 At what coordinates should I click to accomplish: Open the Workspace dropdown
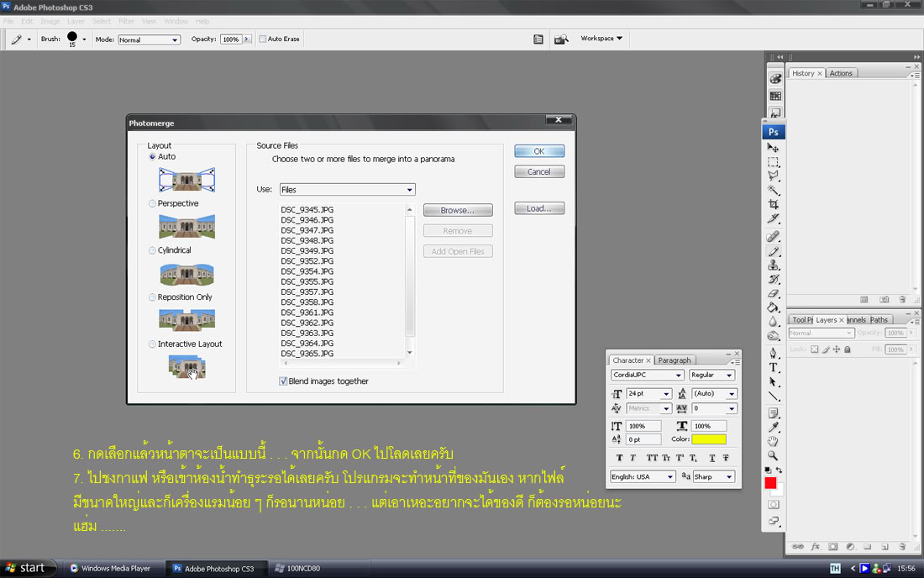tap(601, 39)
